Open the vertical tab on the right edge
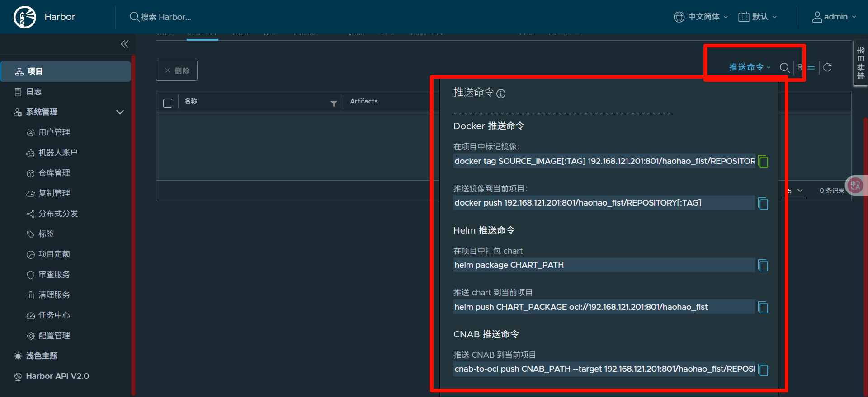 (861, 63)
